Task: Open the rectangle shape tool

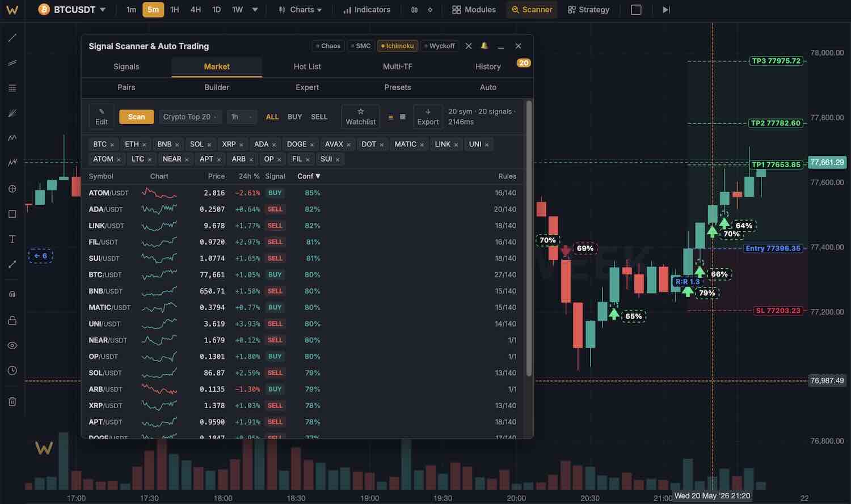Action: [12, 214]
